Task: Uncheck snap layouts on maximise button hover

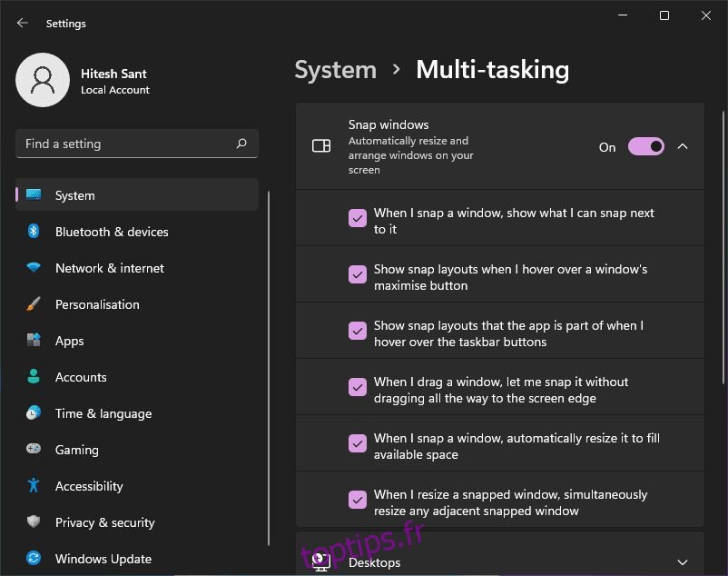Action: (x=358, y=274)
